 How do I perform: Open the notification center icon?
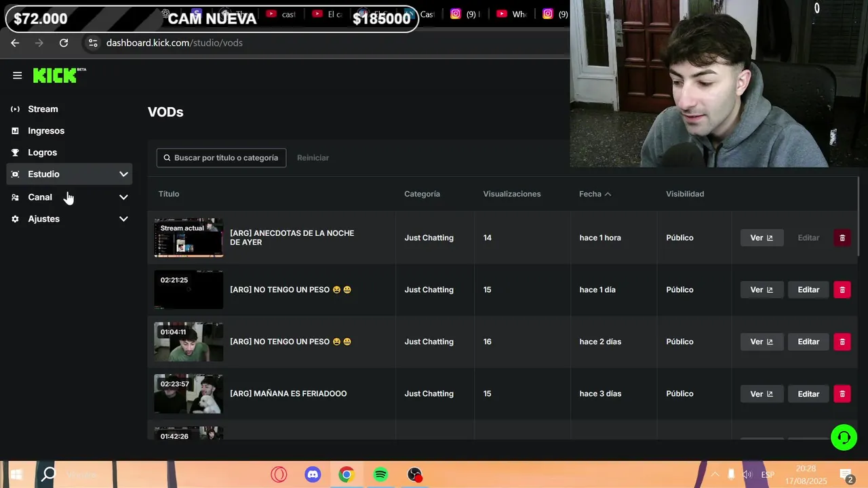tap(846, 475)
